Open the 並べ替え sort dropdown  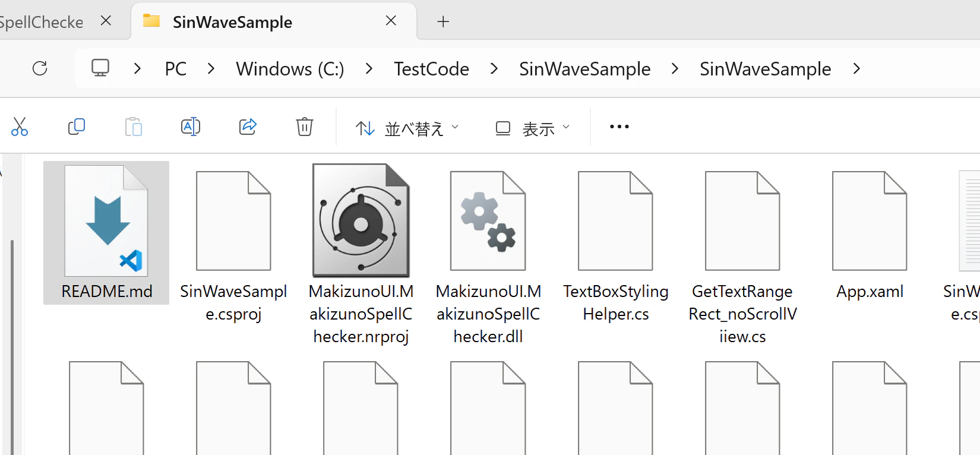click(x=407, y=128)
